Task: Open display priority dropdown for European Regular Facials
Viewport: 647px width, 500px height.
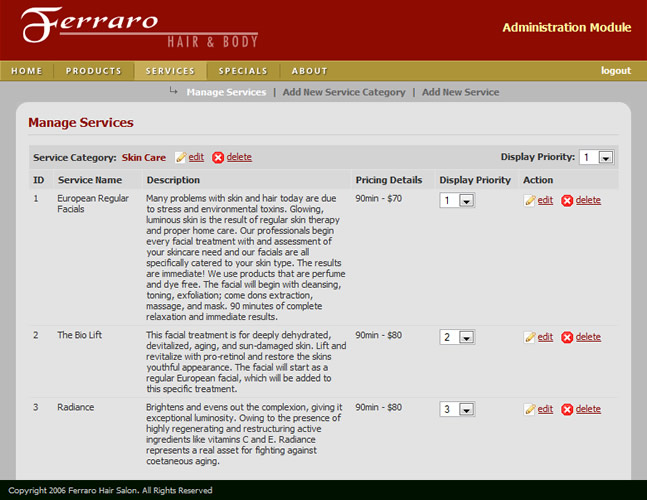Action: point(466,201)
